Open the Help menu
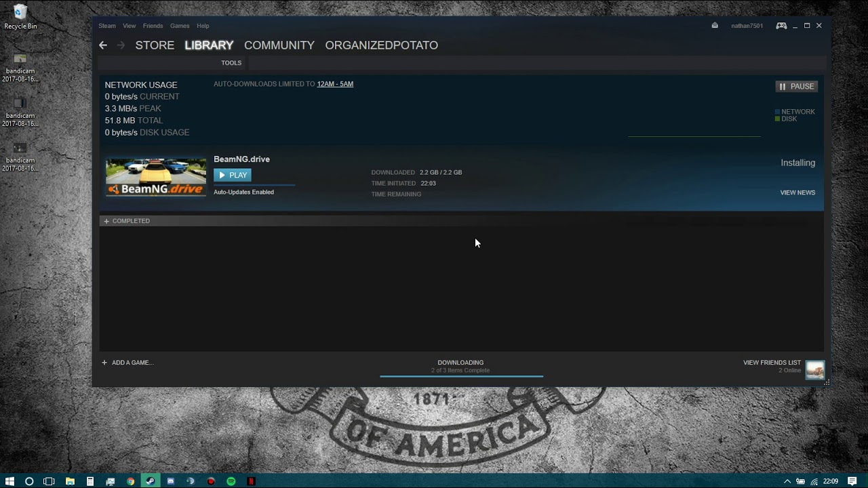The image size is (868, 488). pos(203,26)
